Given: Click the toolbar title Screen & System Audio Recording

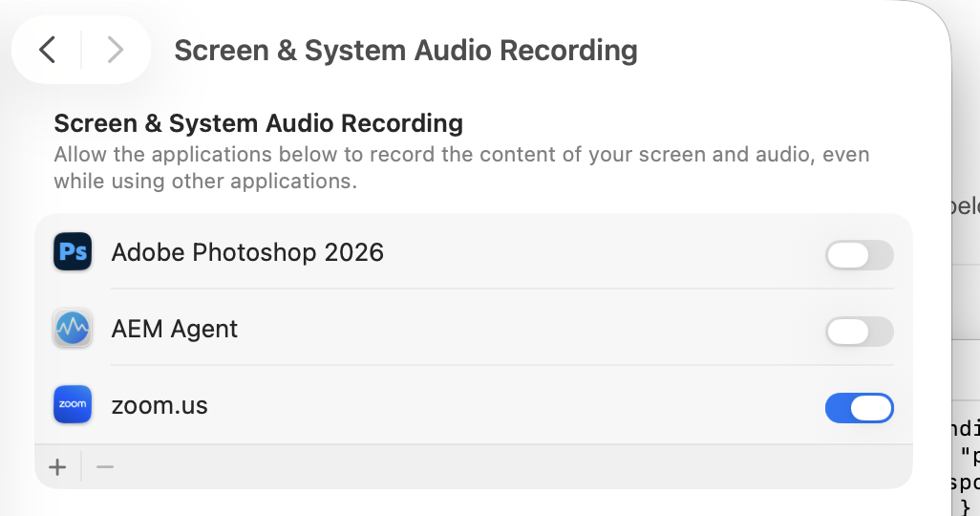Looking at the screenshot, I should coord(406,50).
